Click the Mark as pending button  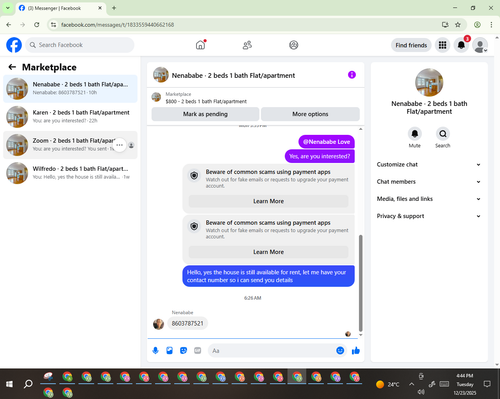coord(205,114)
